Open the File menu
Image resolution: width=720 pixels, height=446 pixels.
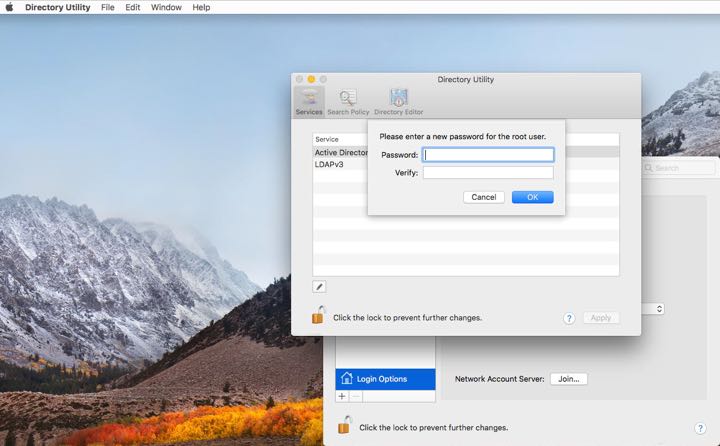click(x=107, y=7)
